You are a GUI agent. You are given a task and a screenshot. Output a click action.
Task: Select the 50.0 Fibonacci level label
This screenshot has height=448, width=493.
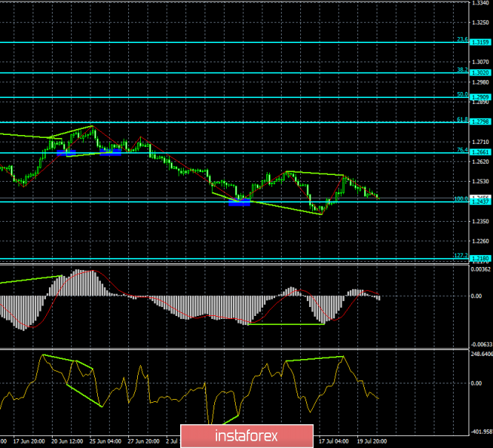tap(462, 94)
